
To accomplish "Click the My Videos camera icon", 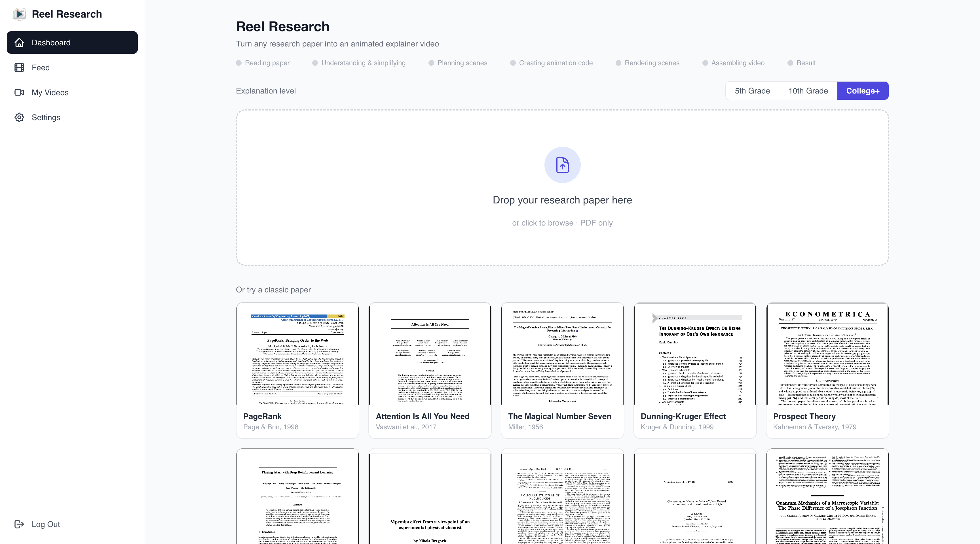I will click(19, 92).
